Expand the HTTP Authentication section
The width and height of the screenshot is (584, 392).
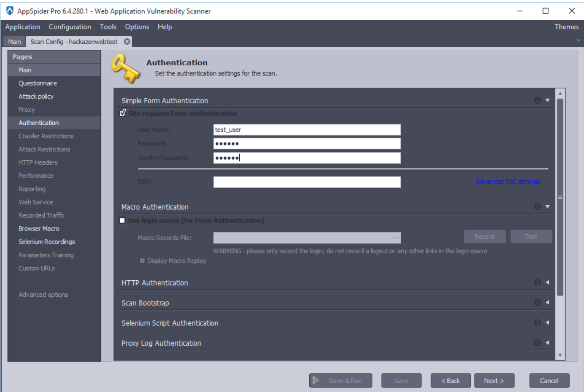[547, 282]
